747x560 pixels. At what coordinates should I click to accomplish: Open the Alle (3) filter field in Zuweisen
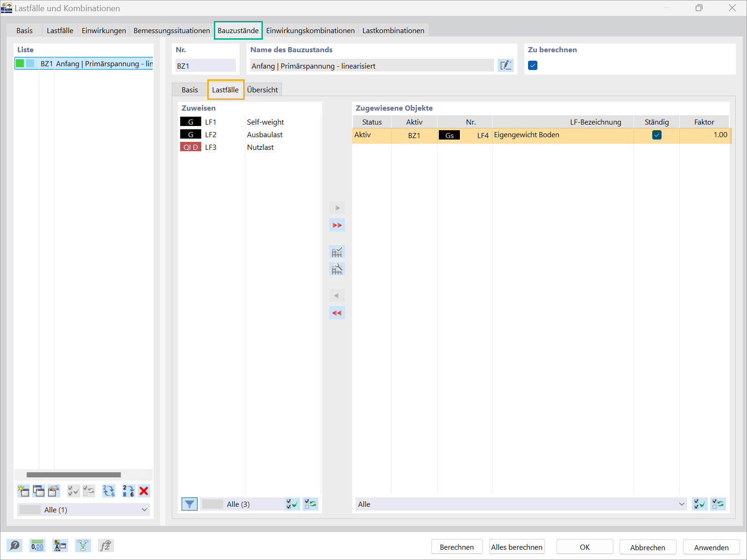pyautogui.click(x=242, y=504)
